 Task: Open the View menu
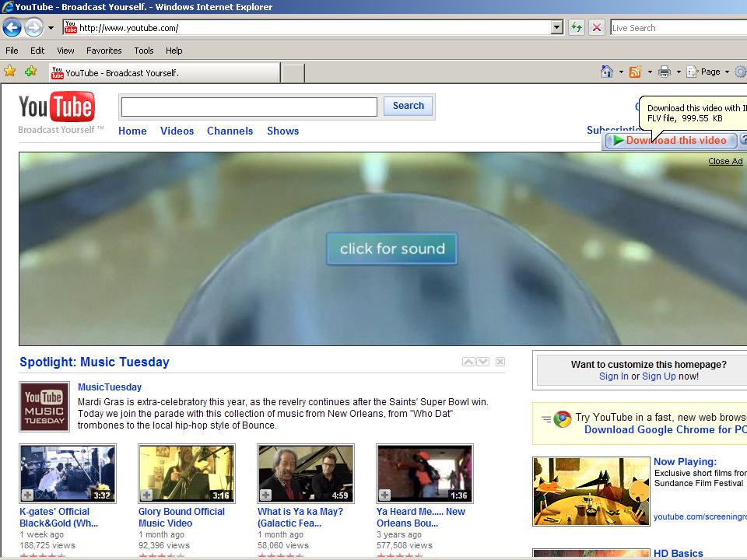tap(65, 51)
